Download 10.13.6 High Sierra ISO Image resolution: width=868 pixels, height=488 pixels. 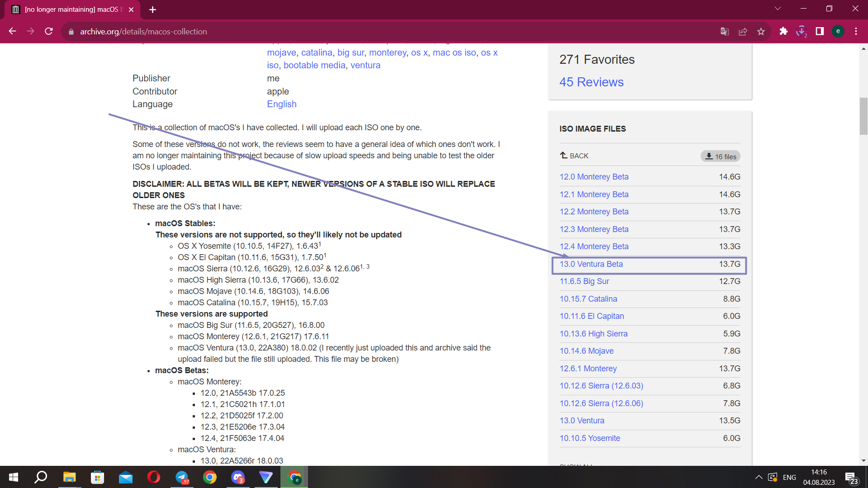593,334
